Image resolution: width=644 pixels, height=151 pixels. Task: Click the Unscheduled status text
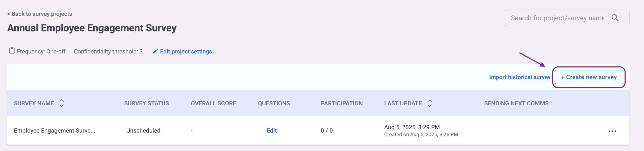(x=143, y=131)
